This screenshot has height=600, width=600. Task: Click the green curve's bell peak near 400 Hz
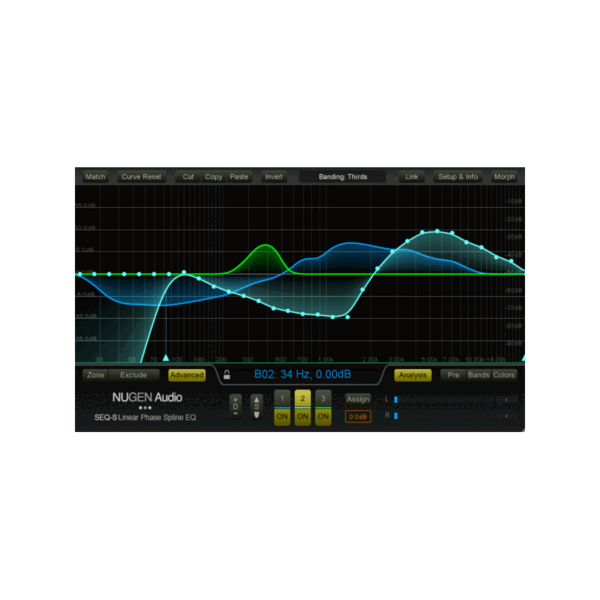(266, 245)
